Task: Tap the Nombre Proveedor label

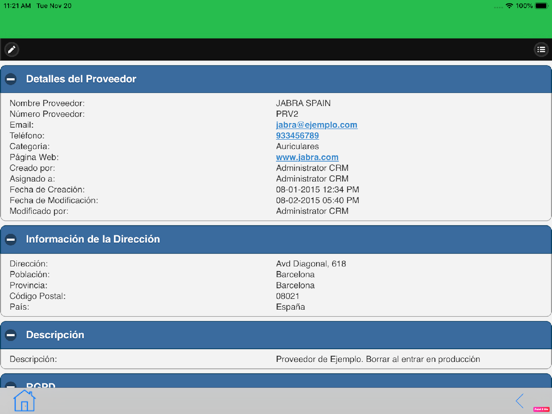Action: 47,103
